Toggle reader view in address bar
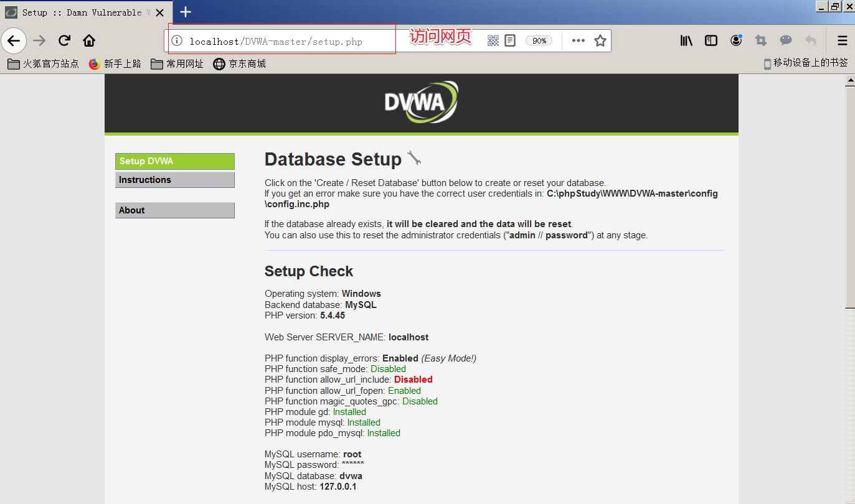855x504 pixels. 510,40
